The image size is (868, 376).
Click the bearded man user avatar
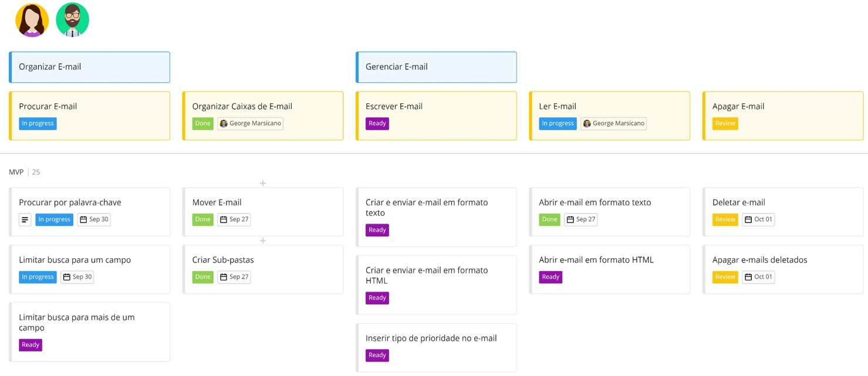[72, 20]
